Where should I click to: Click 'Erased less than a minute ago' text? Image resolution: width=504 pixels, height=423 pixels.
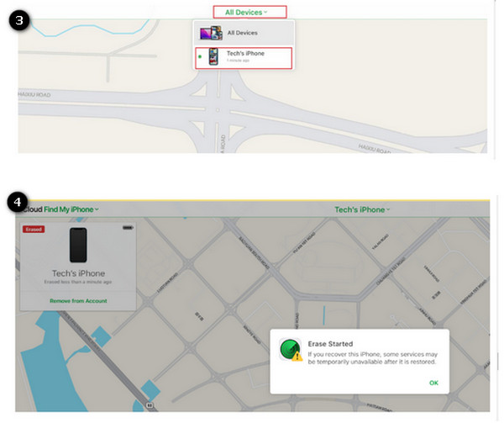(x=78, y=282)
